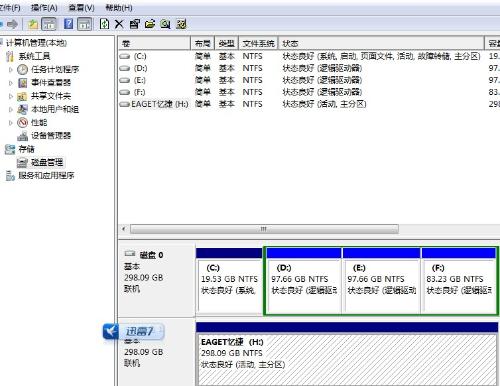Select the (F:) 83.23 GB partition block

459,281
